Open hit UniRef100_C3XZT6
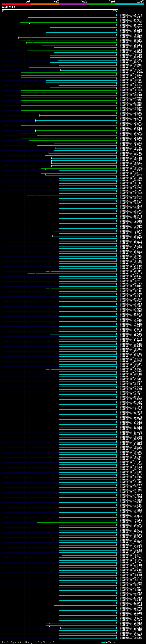The image size is (146, 644). 131,173
